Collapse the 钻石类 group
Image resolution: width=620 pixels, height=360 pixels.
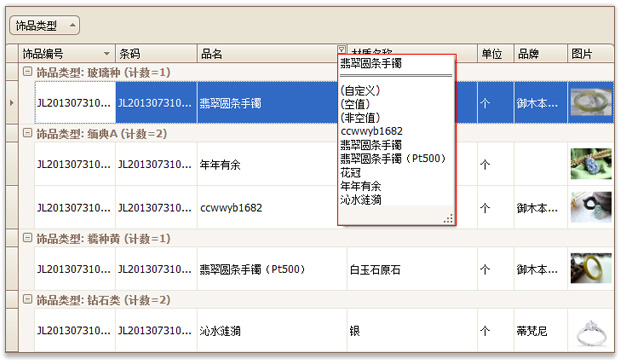[x=27, y=299]
